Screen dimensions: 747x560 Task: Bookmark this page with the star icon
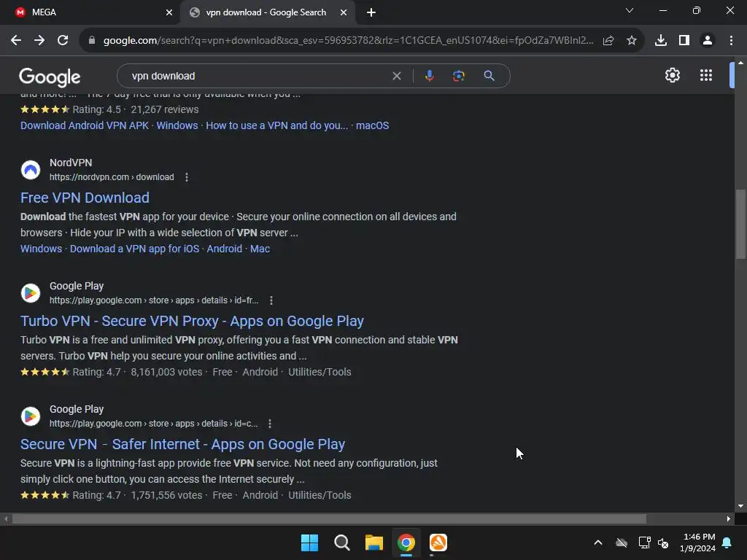pyautogui.click(x=632, y=41)
